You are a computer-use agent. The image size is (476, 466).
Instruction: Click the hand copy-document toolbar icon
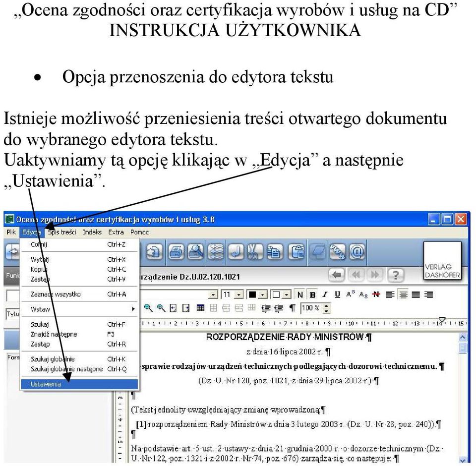click(x=155, y=252)
